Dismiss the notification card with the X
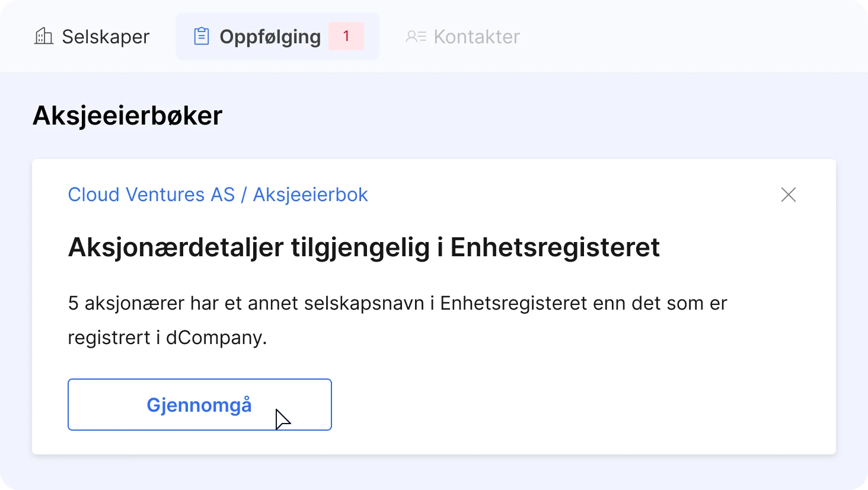The image size is (868, 490). [x=789, y=195]
